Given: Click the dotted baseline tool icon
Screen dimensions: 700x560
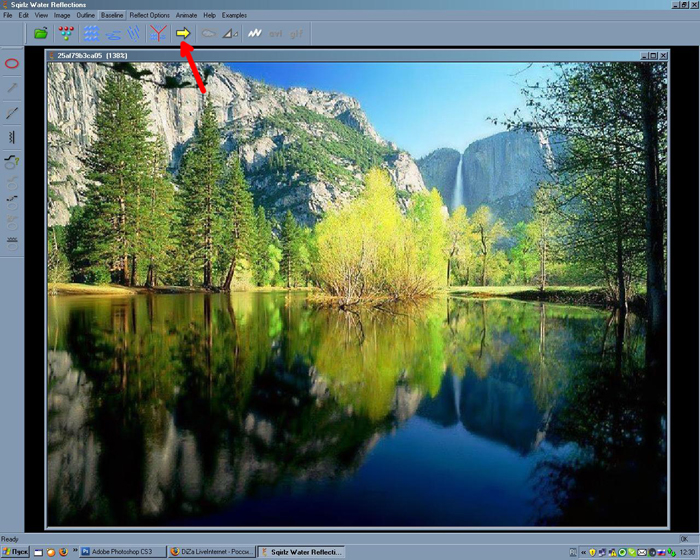Looking at the screenshot, I should [x=12, y=202].
